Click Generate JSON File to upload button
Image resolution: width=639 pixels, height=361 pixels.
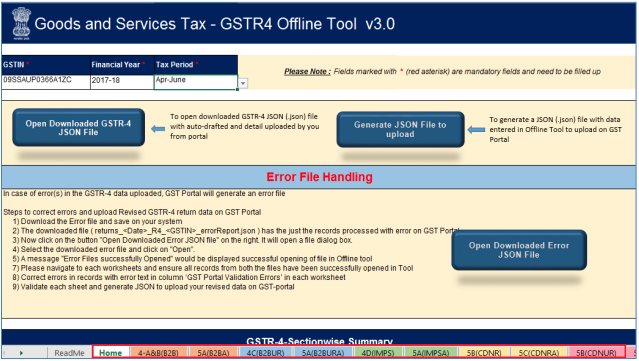click(x=400, y=129)
